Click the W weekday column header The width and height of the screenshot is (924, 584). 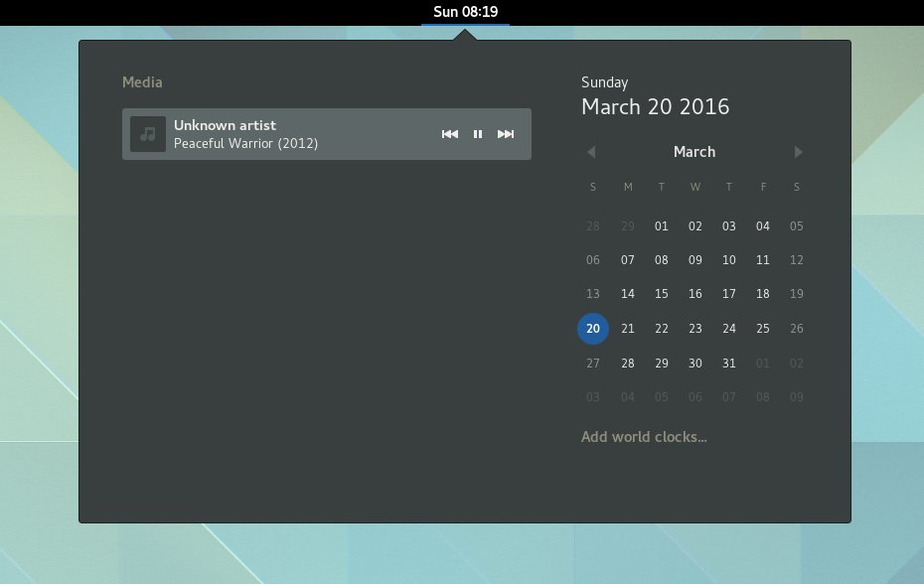(695, 187)
